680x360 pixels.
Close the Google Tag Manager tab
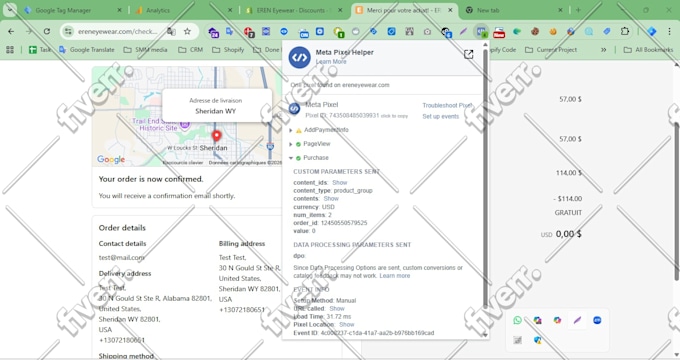pos(119,10)
